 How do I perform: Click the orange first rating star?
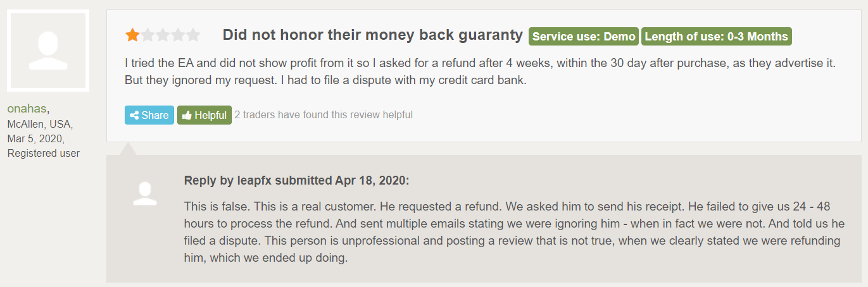(132, 35)
